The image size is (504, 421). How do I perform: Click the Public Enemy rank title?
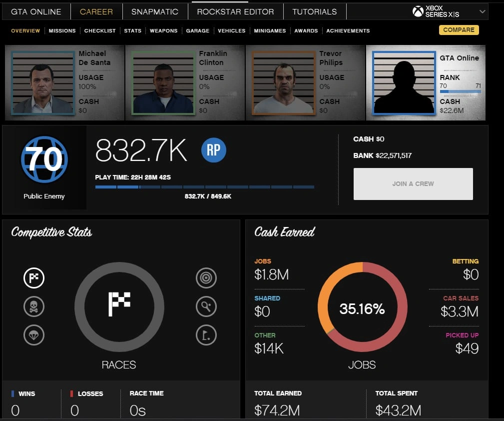(44, 196)
